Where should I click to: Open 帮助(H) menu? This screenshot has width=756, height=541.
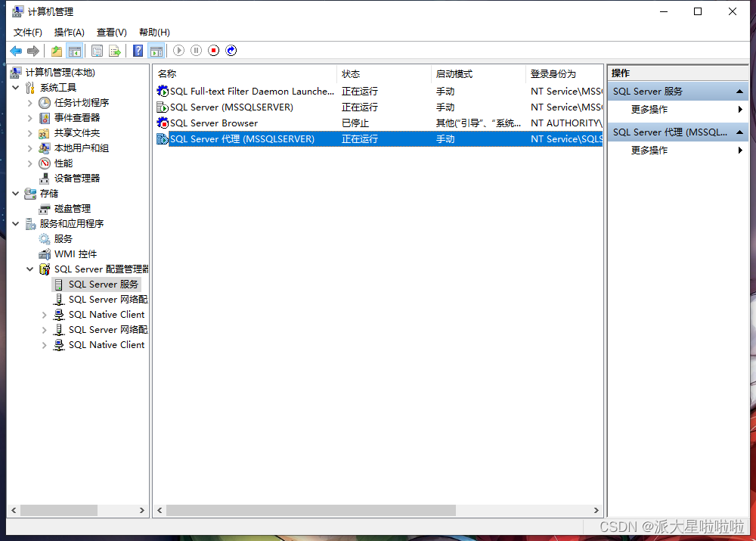click(154, 33)
